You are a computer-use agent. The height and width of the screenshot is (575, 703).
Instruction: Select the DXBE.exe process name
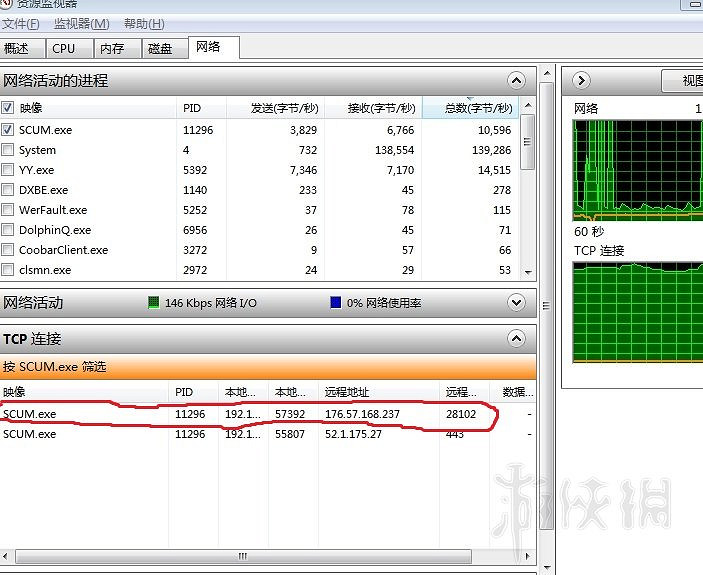click(43, 190)
